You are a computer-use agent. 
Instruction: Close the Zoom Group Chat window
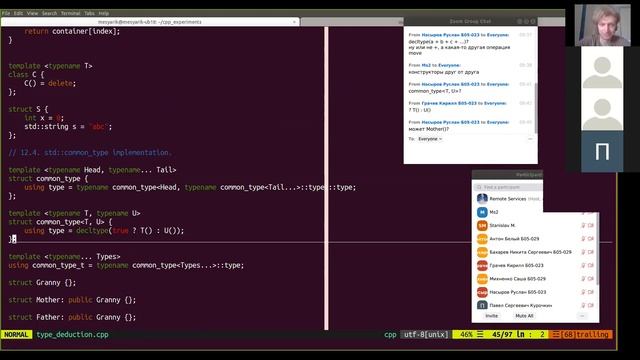coord(533,21)
